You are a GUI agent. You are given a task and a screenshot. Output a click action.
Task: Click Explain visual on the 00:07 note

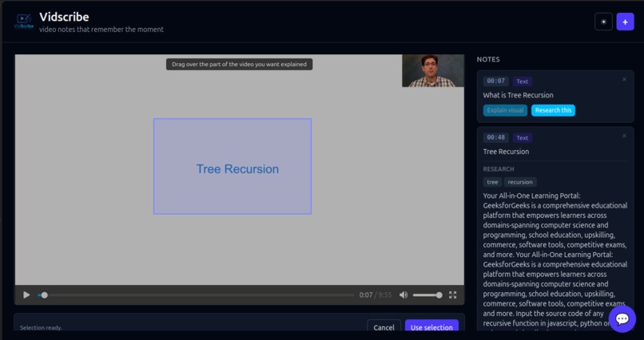505,110
